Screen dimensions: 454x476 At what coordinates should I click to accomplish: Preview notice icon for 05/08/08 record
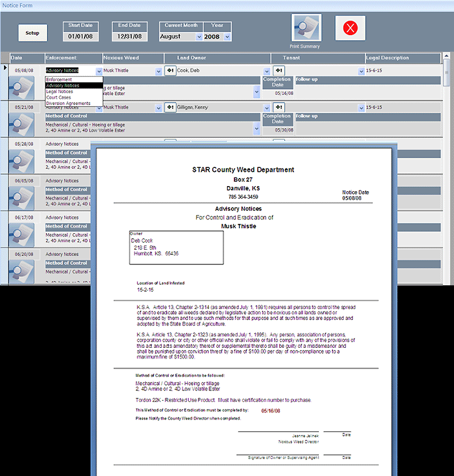click(x=21, y=88)
